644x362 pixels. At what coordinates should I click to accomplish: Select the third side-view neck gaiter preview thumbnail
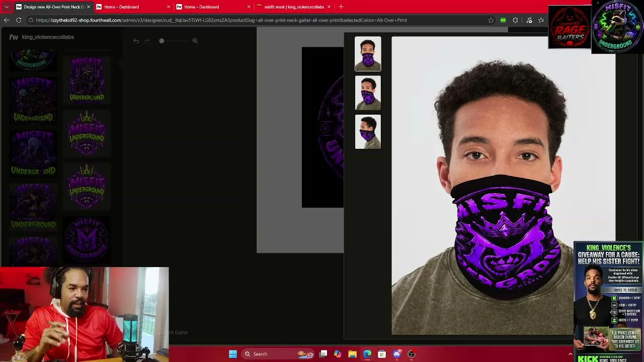tap(368, 132)
